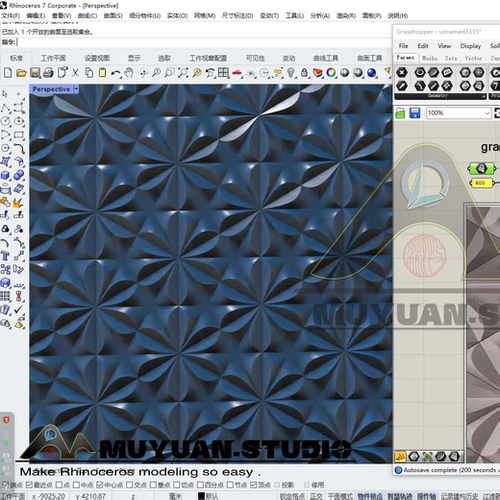Open Grasshopper's Display menu
The height and width of the screenshot is (500, 500).
[x=470, y=46]
